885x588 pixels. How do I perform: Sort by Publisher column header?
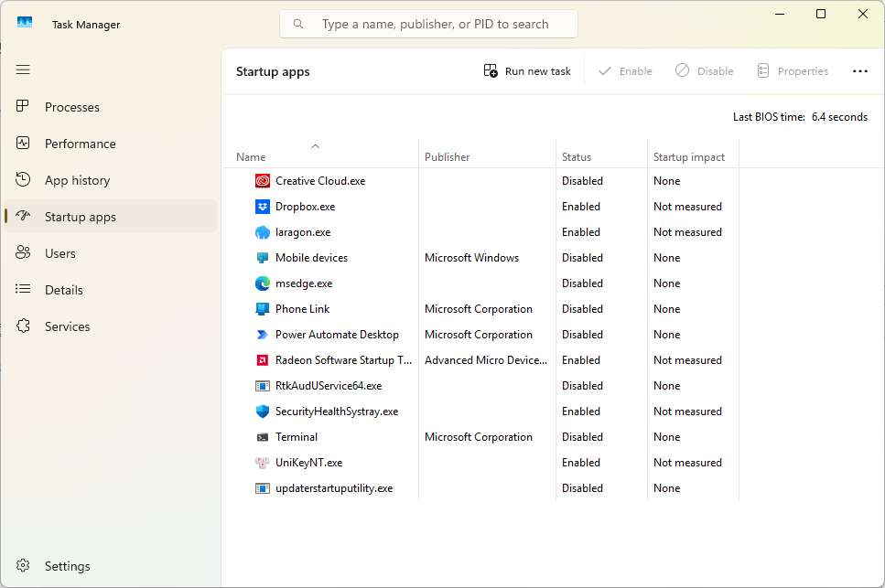coord(487,152)
